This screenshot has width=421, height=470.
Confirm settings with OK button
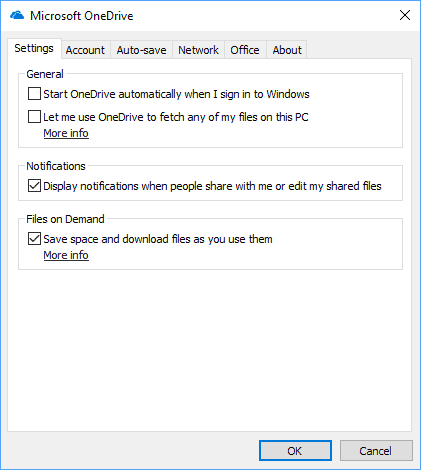pos(295,451)
